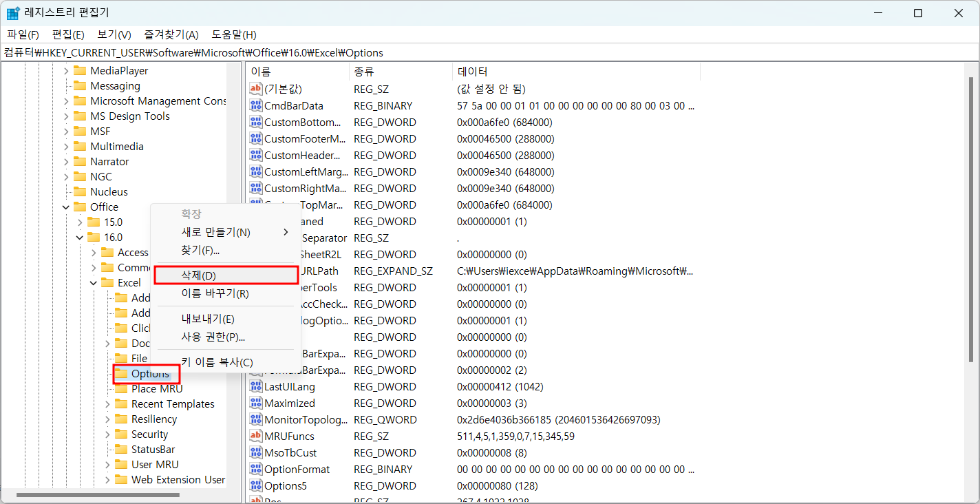This screenshot has height=504, width=980.
Task: Open the 보기(V) menu
Action: [114, 34]
